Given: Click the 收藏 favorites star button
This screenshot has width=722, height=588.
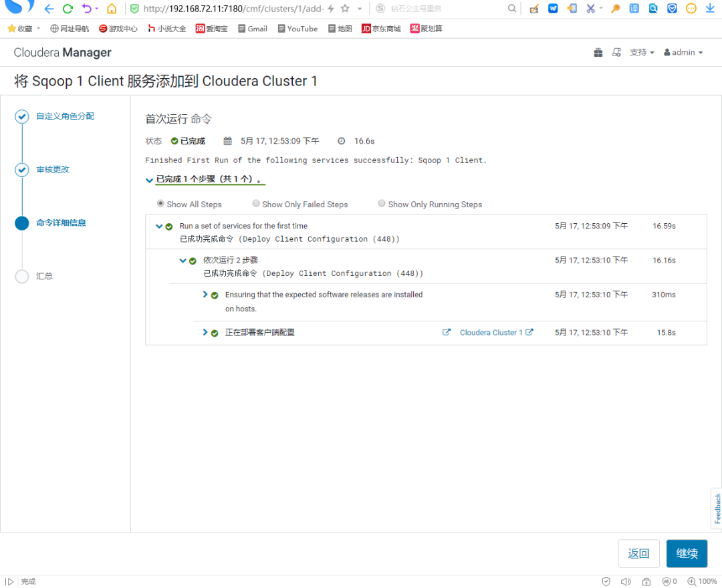Looking at the screenshot, I should pyautogui.click(x=20, y=29).
